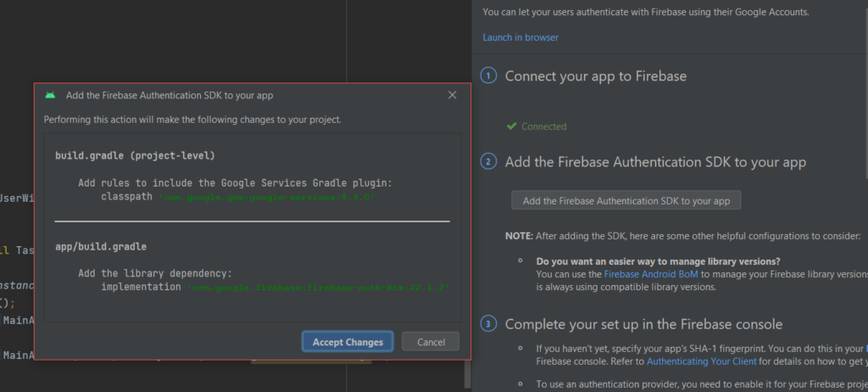Click the step 3 circle icon
Image resolution: width=868 pixels, height=392 pixels.
click(489, 324)
